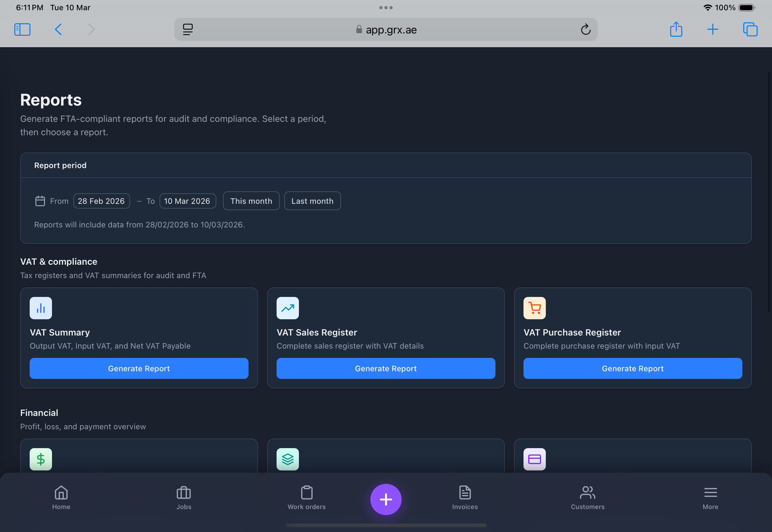Generate the VAT Summary report

139,368
